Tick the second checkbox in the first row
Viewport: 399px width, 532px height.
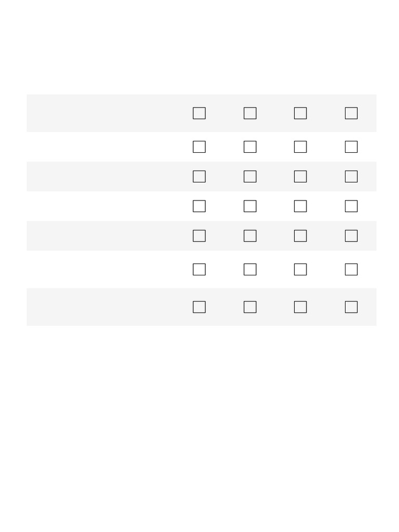[x=250, y=113]
